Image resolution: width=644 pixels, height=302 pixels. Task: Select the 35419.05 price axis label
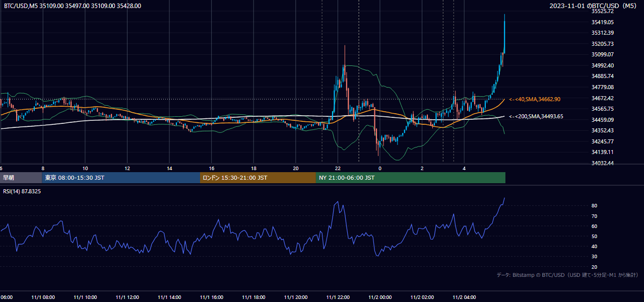(603, 22)
